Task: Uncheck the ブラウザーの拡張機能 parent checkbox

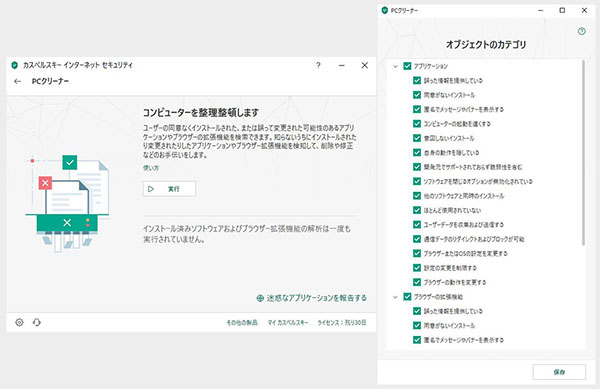Action: click(x=407, y=297)
